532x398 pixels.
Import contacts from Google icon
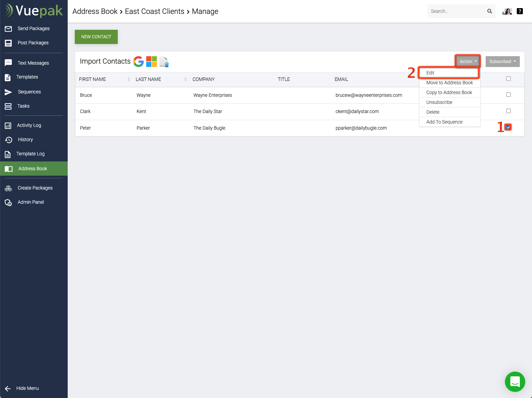138,62
